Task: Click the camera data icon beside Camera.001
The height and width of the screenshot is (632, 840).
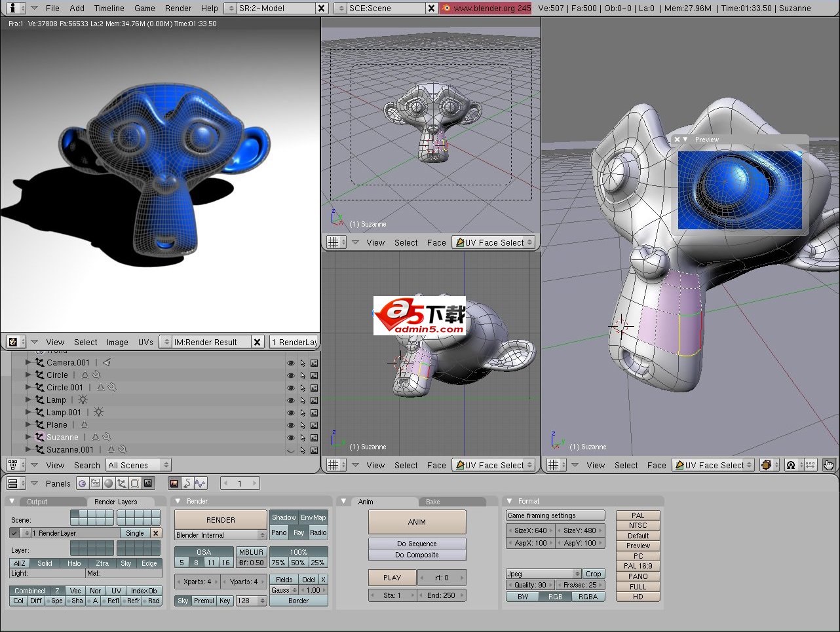Action: (107, 363)
